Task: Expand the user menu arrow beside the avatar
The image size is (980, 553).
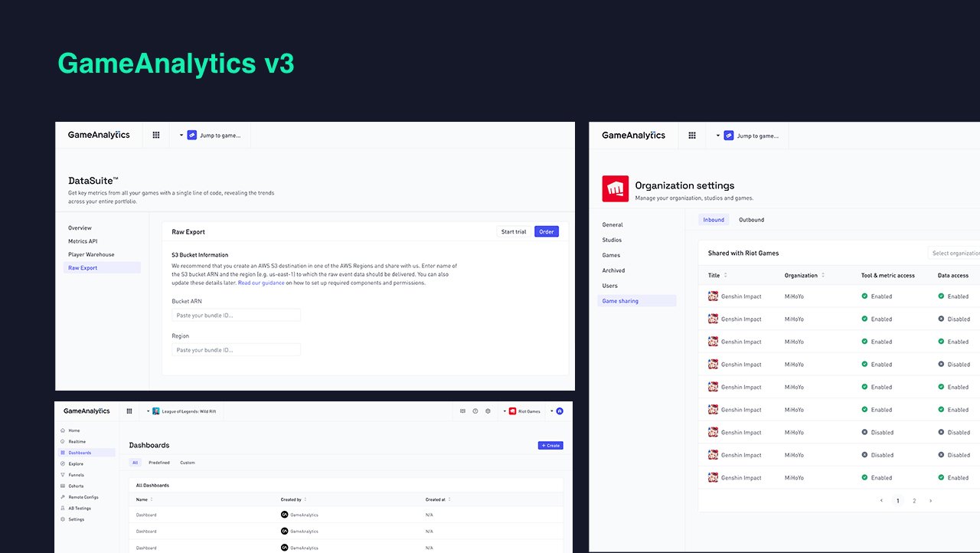Action: click(551, 411)
